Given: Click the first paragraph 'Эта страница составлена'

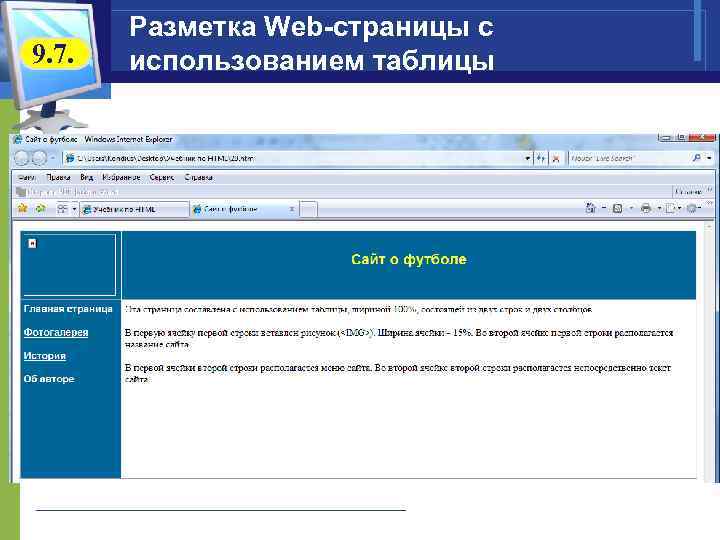Looking at the screenshot, I should (359, 309).
